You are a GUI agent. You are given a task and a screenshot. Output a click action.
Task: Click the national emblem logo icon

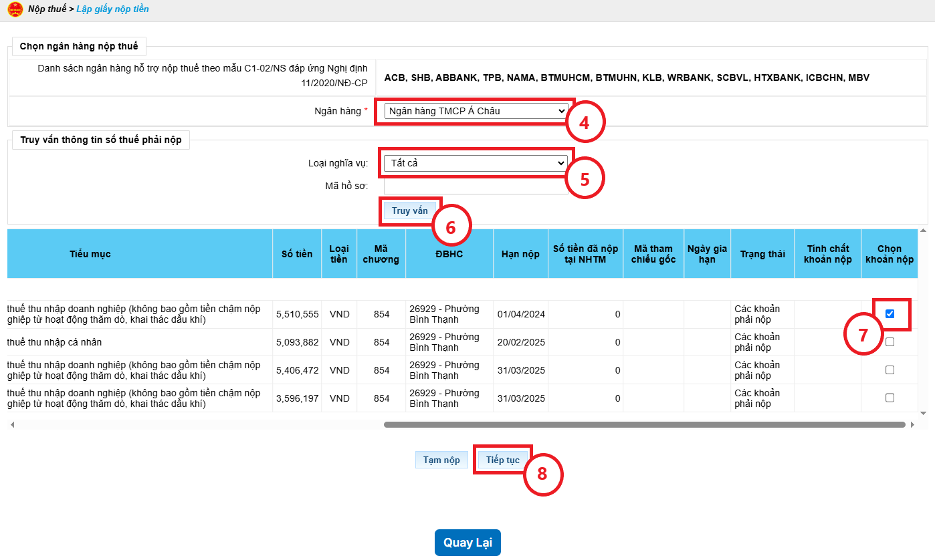[x=15, y=9]
